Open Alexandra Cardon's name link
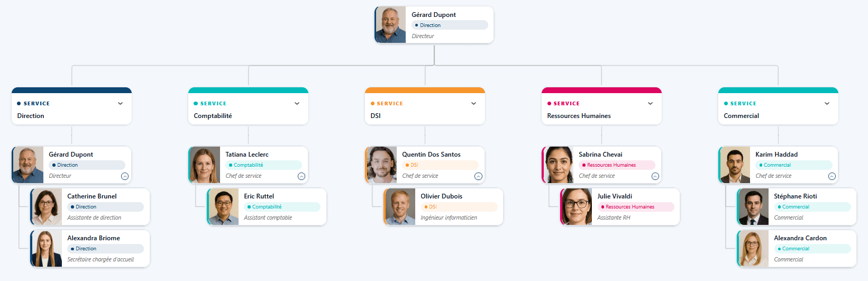The height and width of the screenshot is (281, 868). tap(800, 238)
